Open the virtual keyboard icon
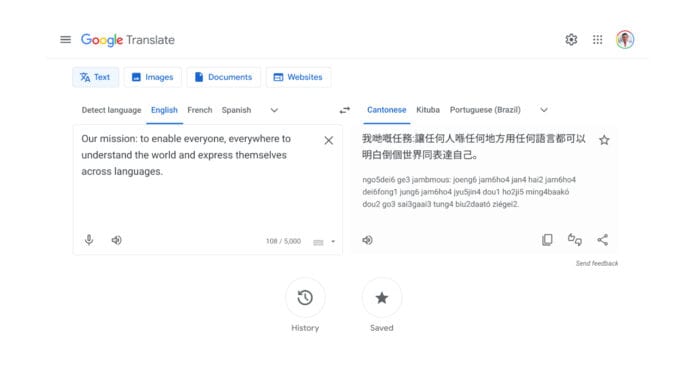The width and height of the screenshot is (694, 390). coord(318,242)
